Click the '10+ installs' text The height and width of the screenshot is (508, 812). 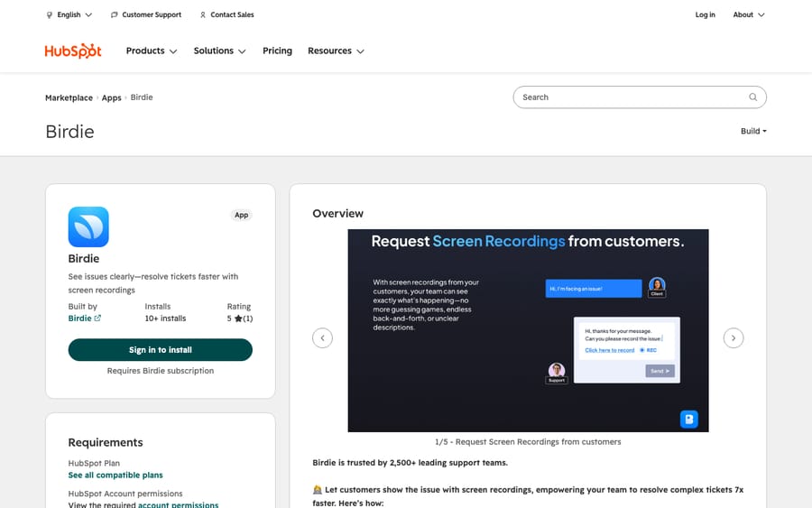165,319
